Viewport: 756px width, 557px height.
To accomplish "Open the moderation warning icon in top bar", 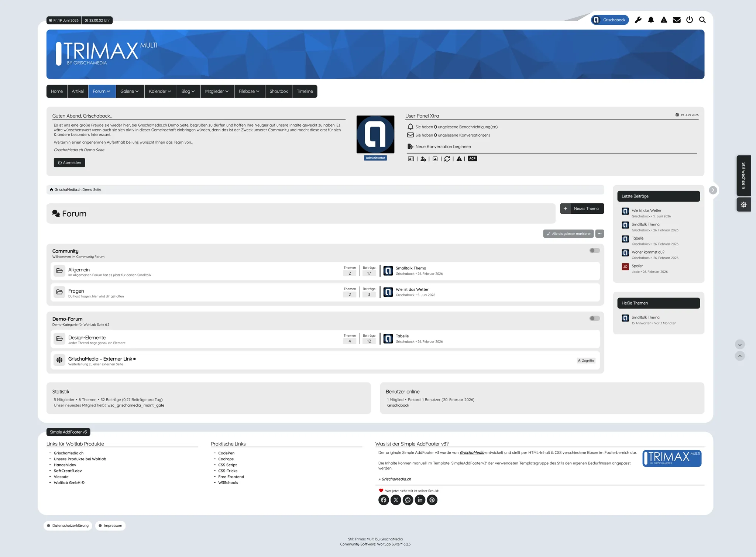I will tap(664, 20).
